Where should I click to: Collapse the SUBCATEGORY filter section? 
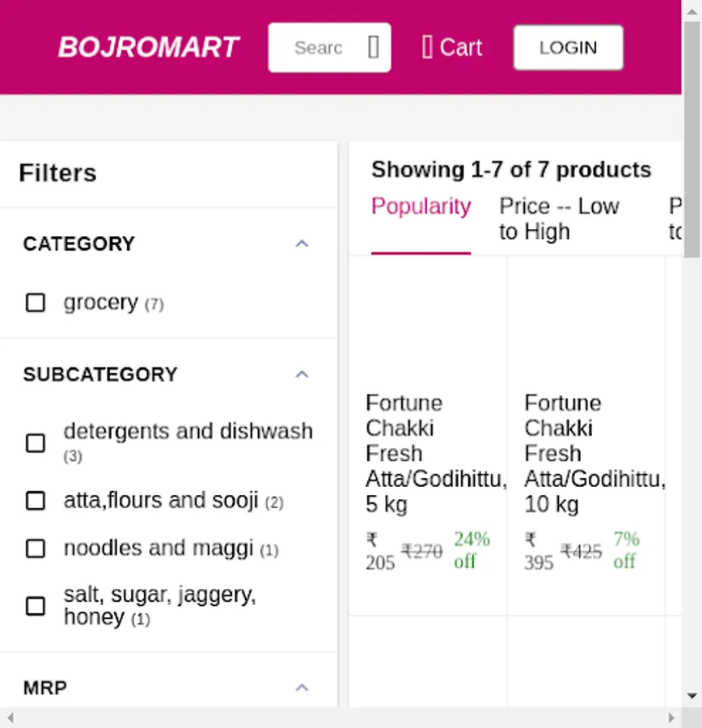[x=302, y=375]
